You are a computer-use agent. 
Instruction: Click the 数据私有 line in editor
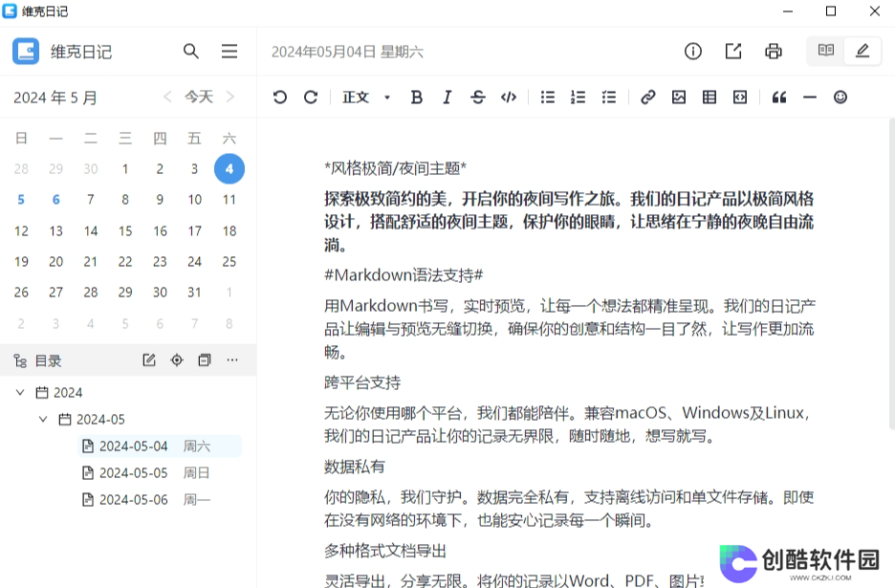[x=355, y=467]
